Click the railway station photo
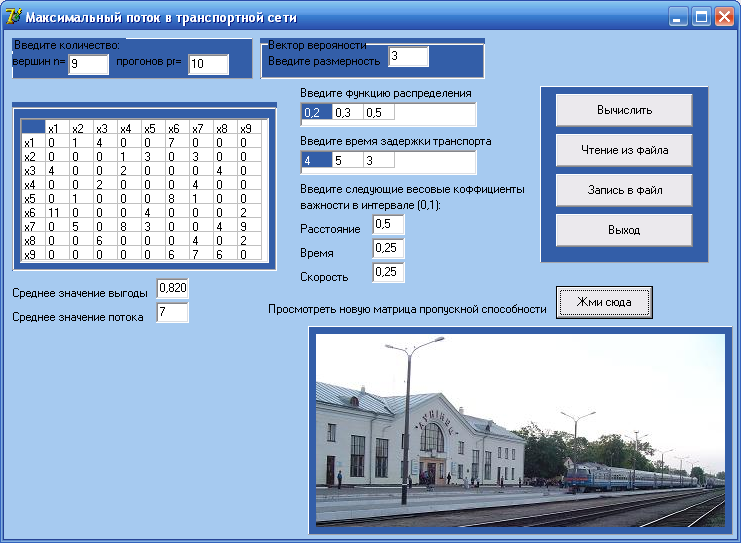 coord(520,430)
